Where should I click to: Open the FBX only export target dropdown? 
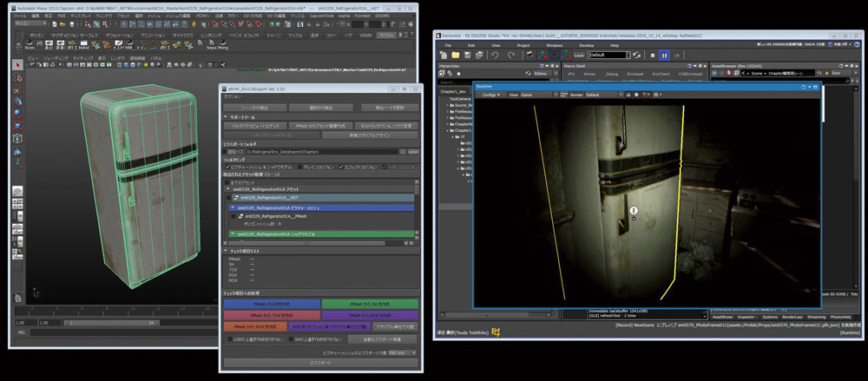click(x=403, y=352)
